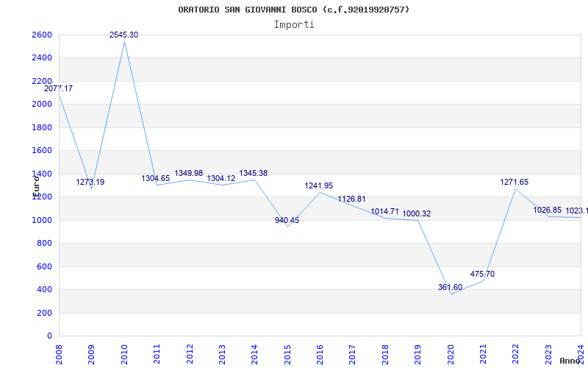Click the 2000 y-axis tick label
Screen dimensions: 588x368
coord(42,104)
